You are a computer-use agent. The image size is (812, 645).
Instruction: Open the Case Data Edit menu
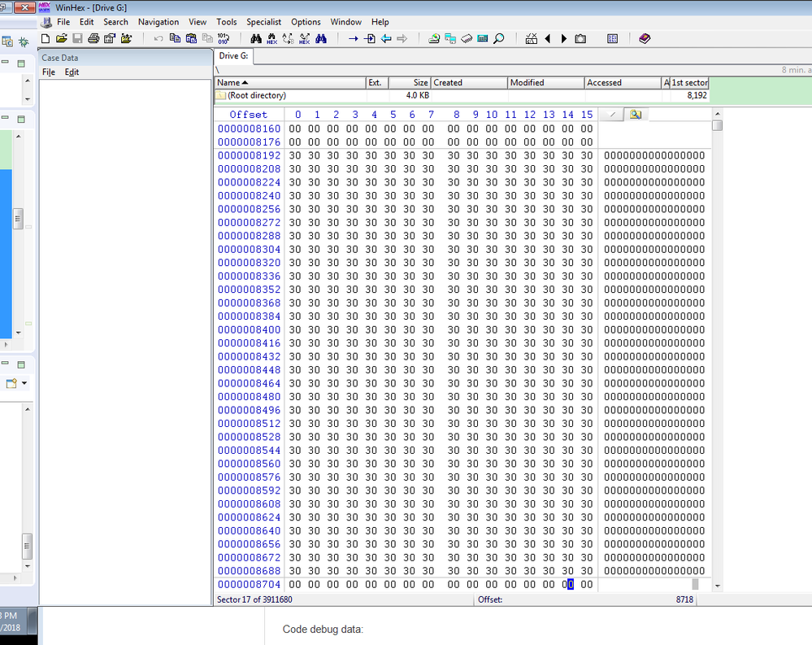click(72, 72)
